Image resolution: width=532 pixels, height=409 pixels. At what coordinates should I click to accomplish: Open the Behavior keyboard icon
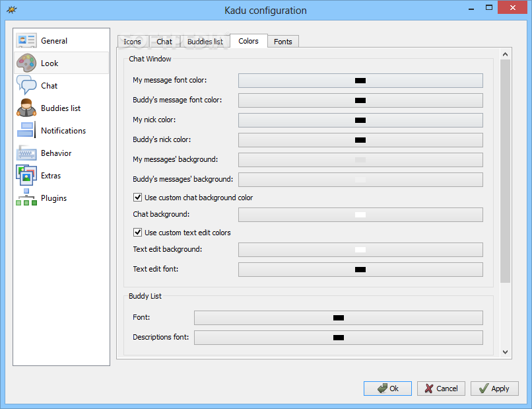[26, 153]
